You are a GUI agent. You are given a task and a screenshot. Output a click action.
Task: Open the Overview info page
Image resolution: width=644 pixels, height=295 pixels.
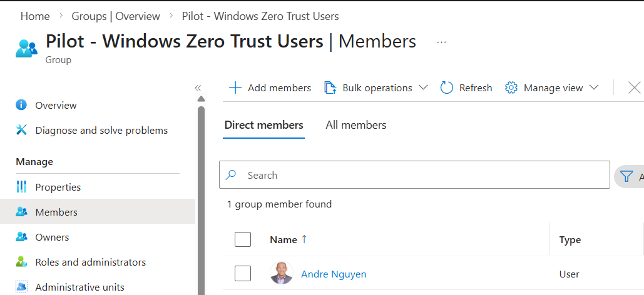(56, 106)
